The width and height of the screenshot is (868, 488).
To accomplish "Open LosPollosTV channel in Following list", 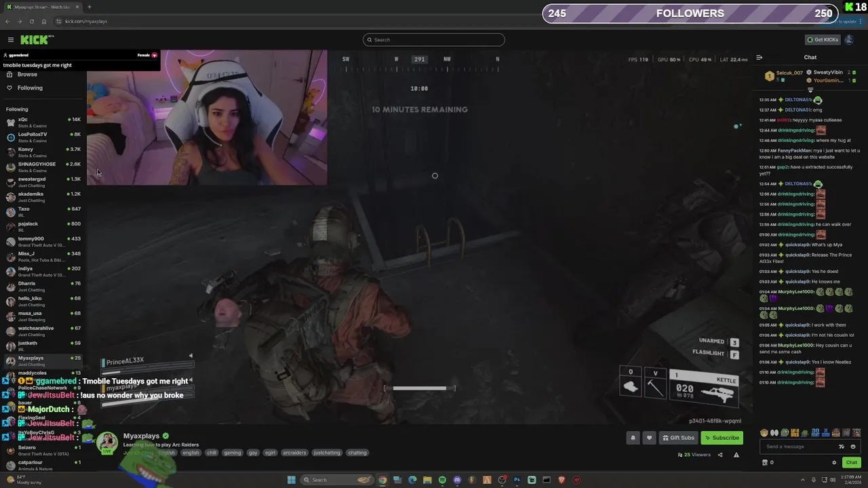I will pyautogui.click(x=43, y=138).
